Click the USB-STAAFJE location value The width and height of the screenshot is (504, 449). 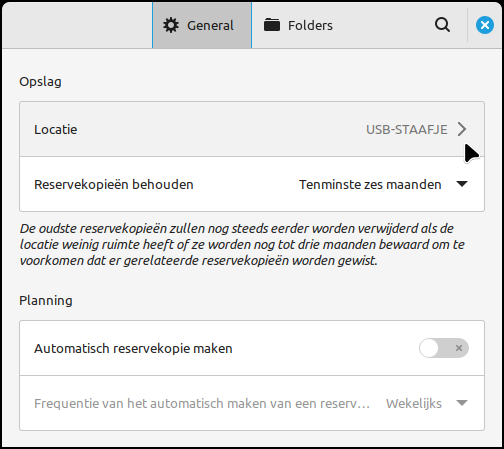pos(407,130)
